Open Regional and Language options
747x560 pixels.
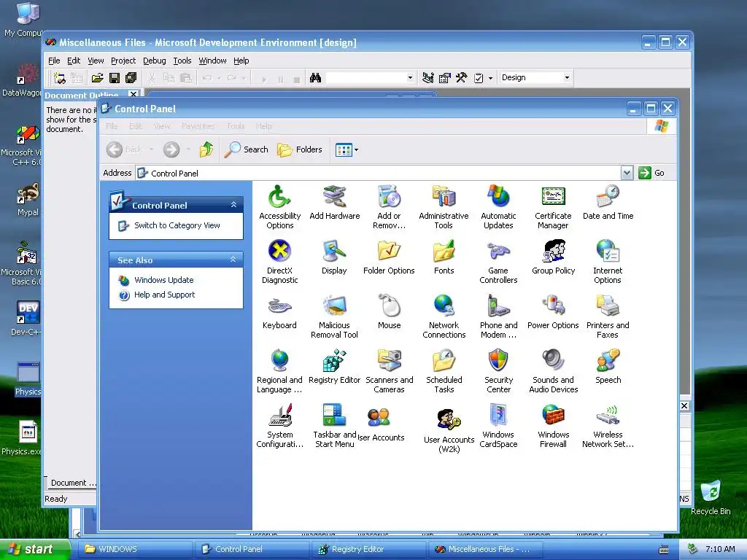279,372
